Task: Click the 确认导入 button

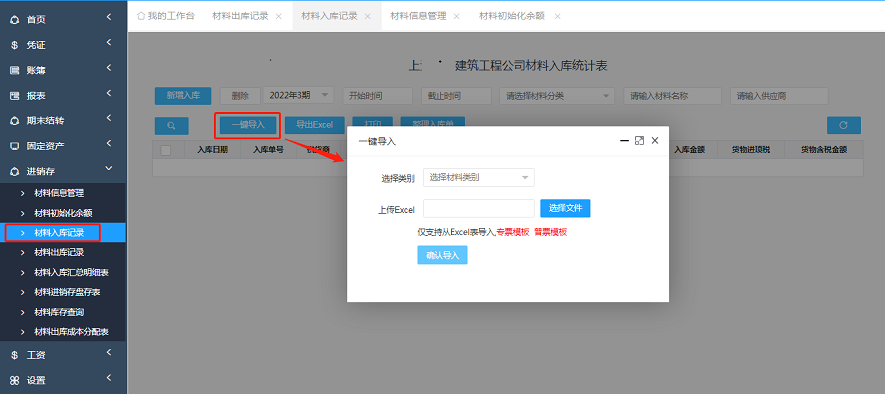Action: (442, 255)
